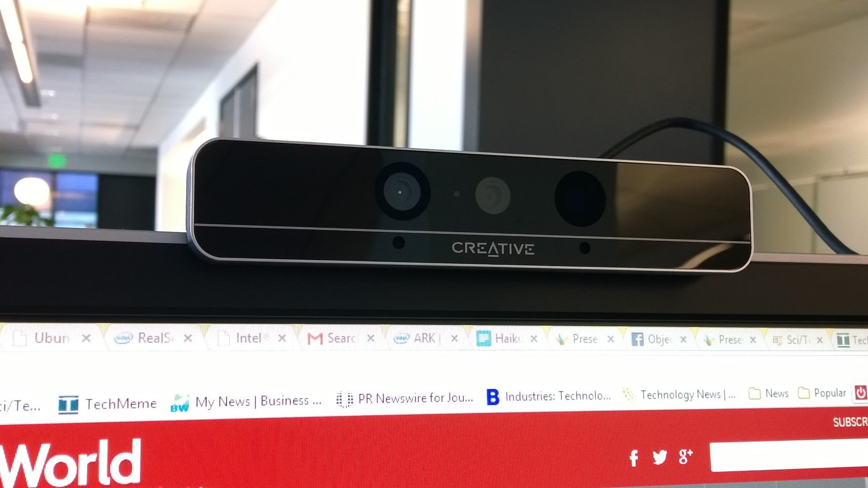
Task: Click the SUBSCRIBE button
Action: [853, 421]
